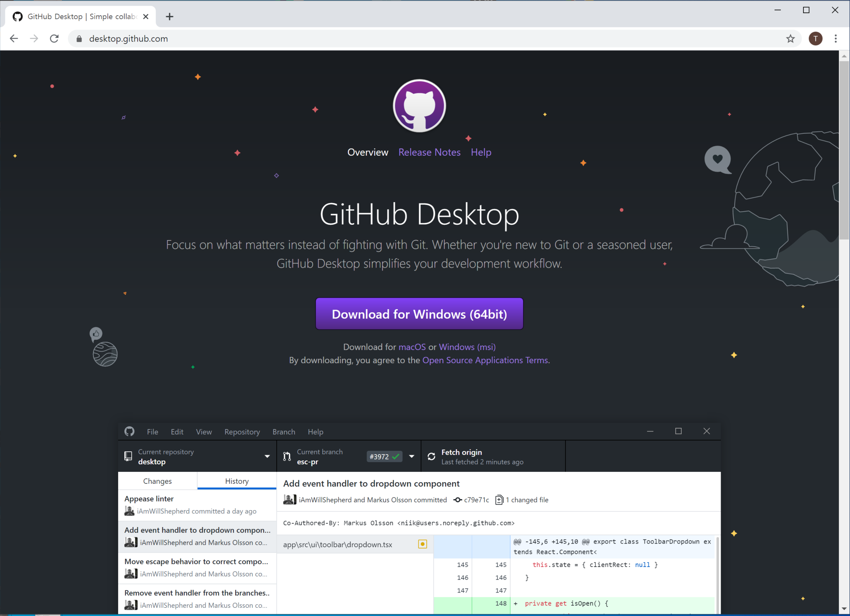Click the Co-Authored-By commit message line
The width and height of the screenshot is (850, 616).
click(x=399, y=523)
